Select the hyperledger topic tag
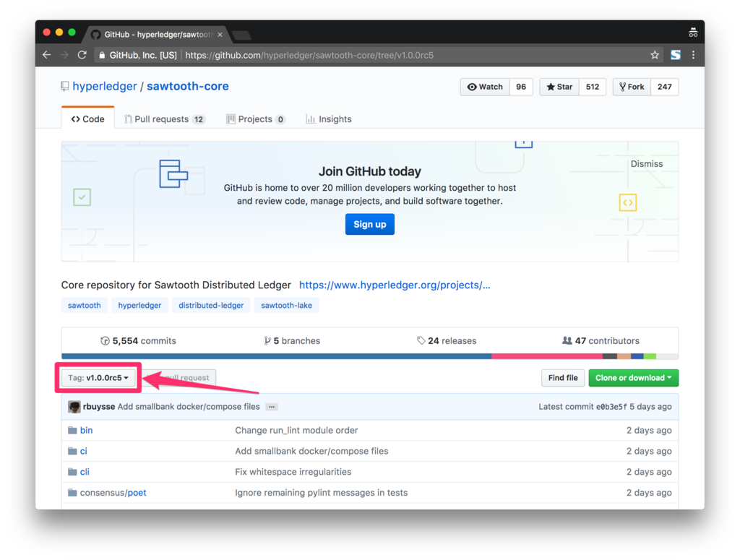Viewport: 740px width, 560px height. 139,305
